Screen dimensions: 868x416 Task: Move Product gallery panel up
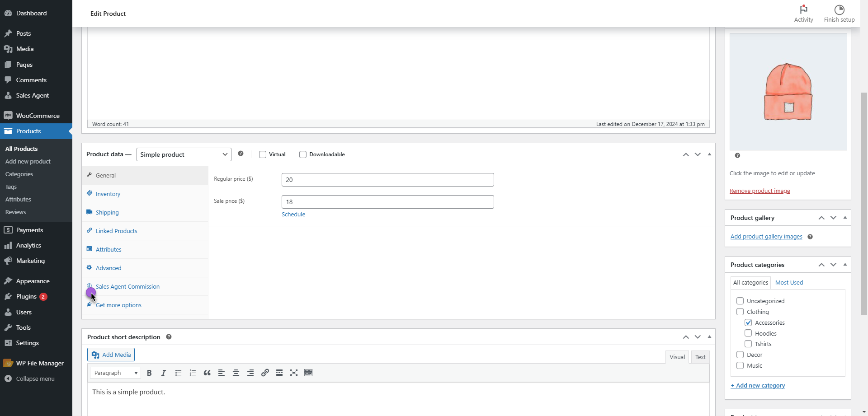[821, 218]
